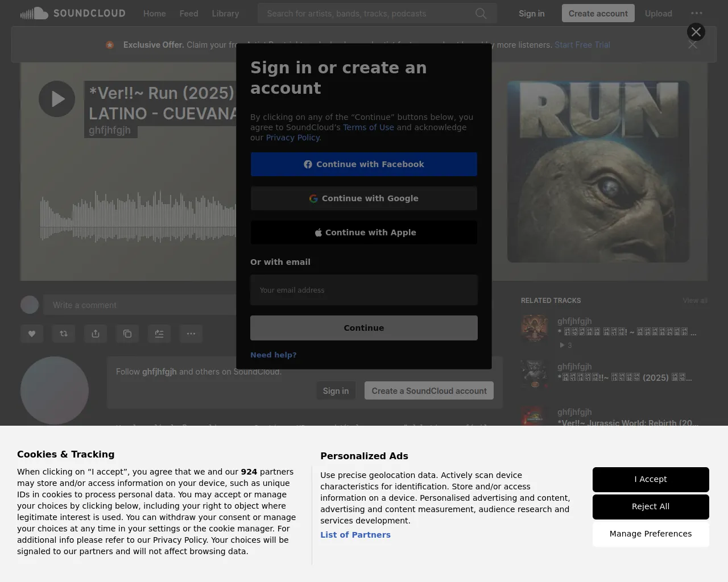Click the share icon below the comment box
Screen dimensions: 728x582
tap(96, 334)
